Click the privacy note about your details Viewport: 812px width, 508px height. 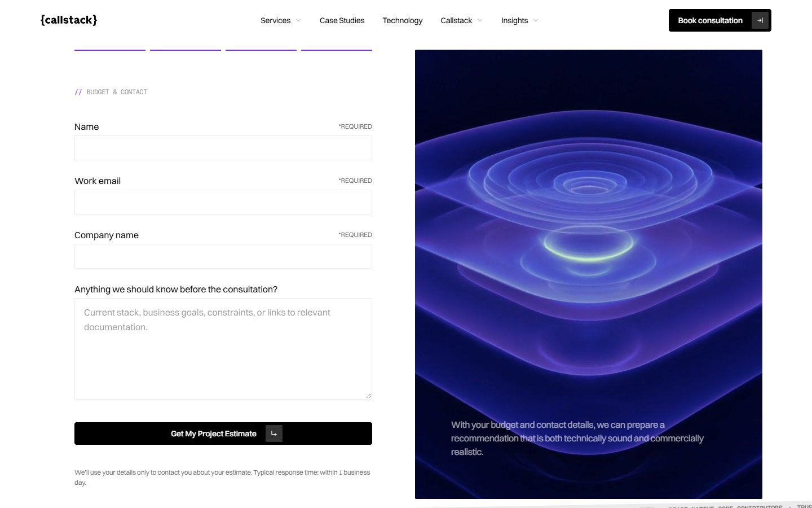coord(222,478)
